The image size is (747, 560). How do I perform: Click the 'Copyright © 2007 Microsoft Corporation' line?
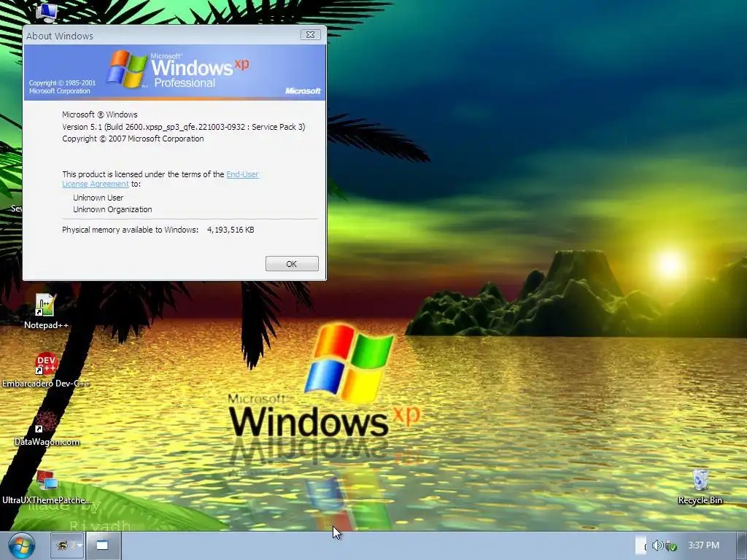[x=133, y=139]
